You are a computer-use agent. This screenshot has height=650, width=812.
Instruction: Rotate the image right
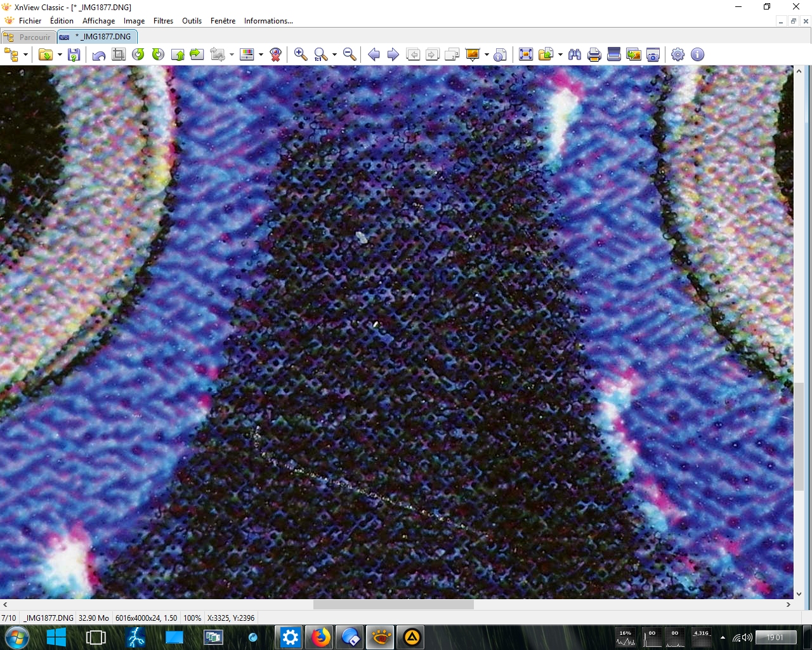pos(158,55)
